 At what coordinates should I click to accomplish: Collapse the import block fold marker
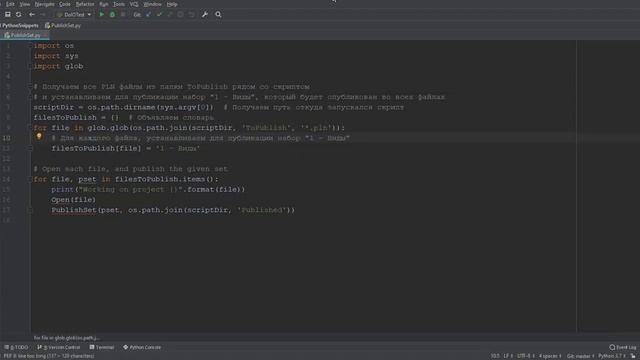(x=30, y=46)
